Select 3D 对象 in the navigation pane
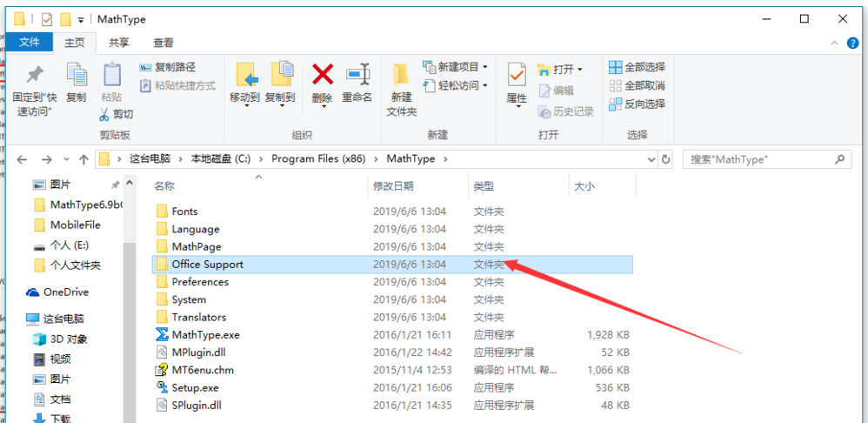This screenshot has width=868, height=423. click(x=60, y=339)
